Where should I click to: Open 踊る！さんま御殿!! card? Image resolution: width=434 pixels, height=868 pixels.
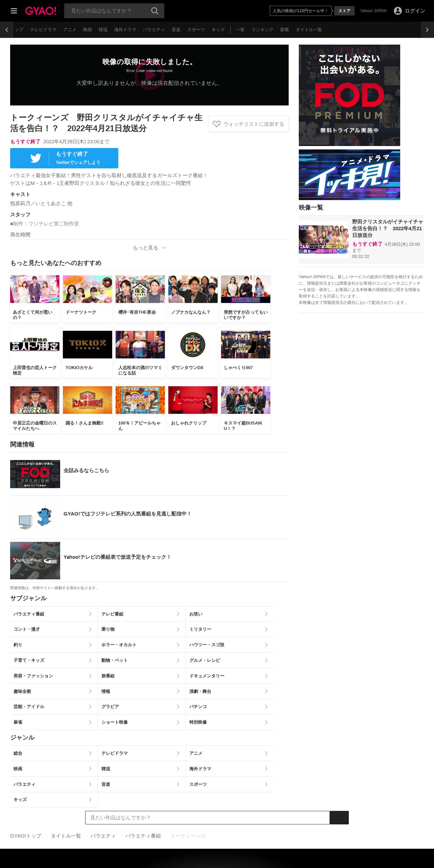pyautogui.click(x=88, y=408)
